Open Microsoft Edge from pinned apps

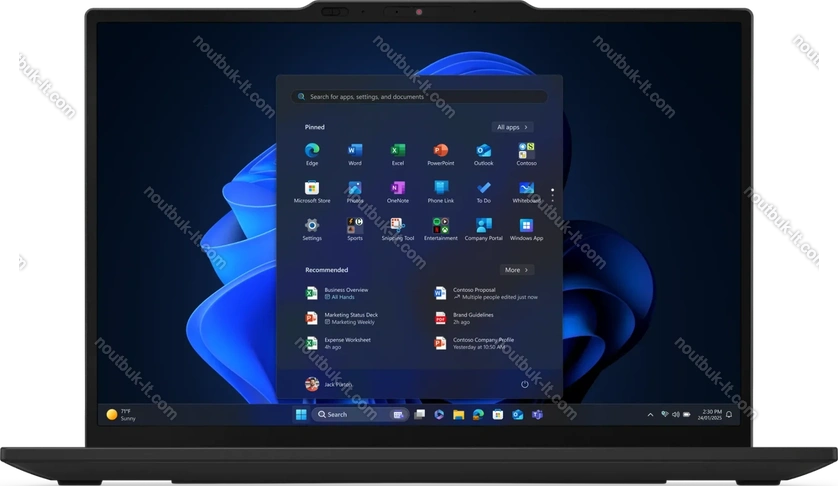[x=312, y=151]
